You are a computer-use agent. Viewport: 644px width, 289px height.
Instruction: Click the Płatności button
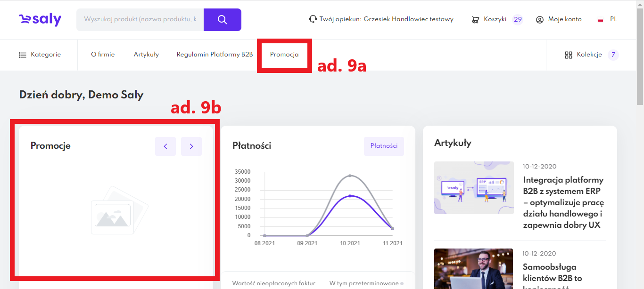(x=384, y=146)
